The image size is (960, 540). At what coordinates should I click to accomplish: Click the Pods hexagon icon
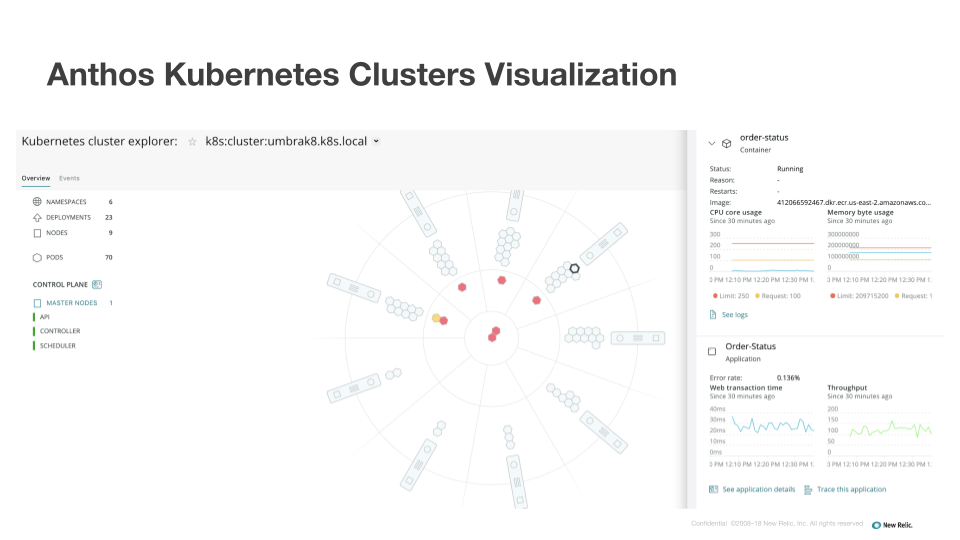click(37, 258)
